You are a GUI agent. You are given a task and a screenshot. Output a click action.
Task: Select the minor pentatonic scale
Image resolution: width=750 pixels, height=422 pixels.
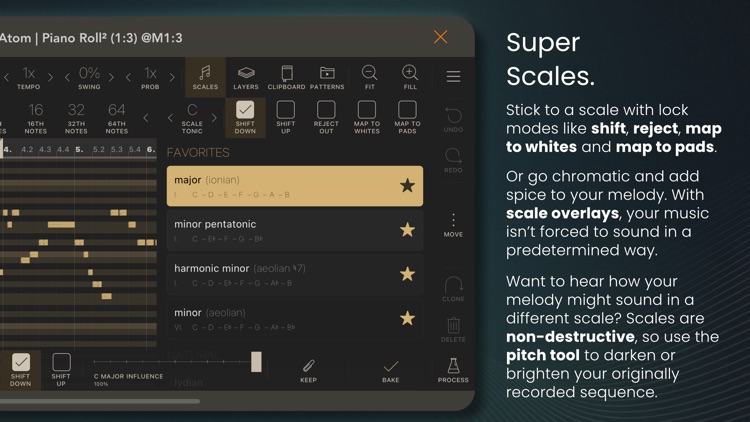295,231
